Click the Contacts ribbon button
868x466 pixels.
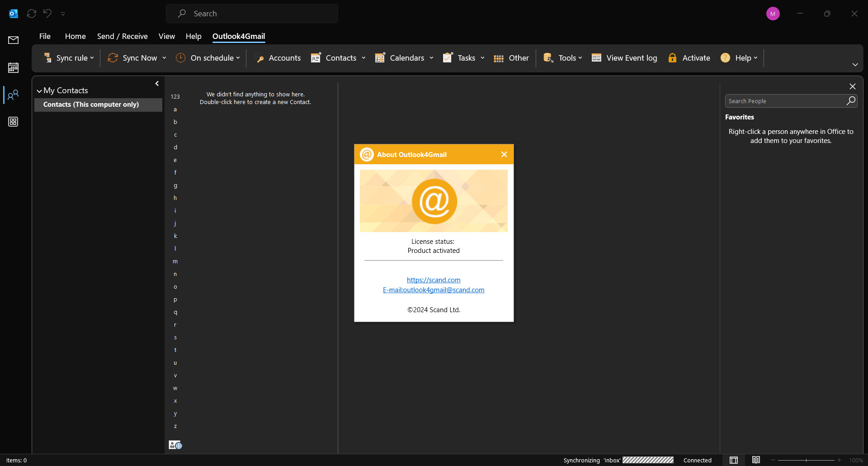pos(334,58)
